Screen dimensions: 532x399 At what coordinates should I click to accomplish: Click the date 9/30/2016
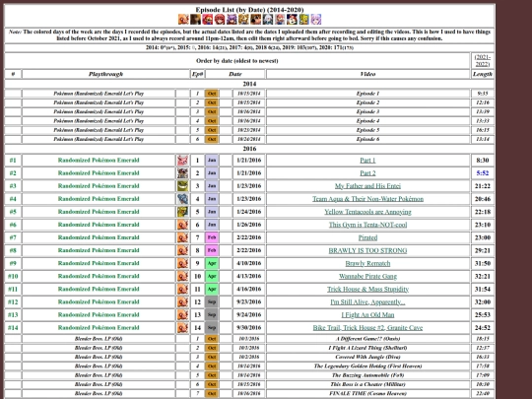(249, 328)
